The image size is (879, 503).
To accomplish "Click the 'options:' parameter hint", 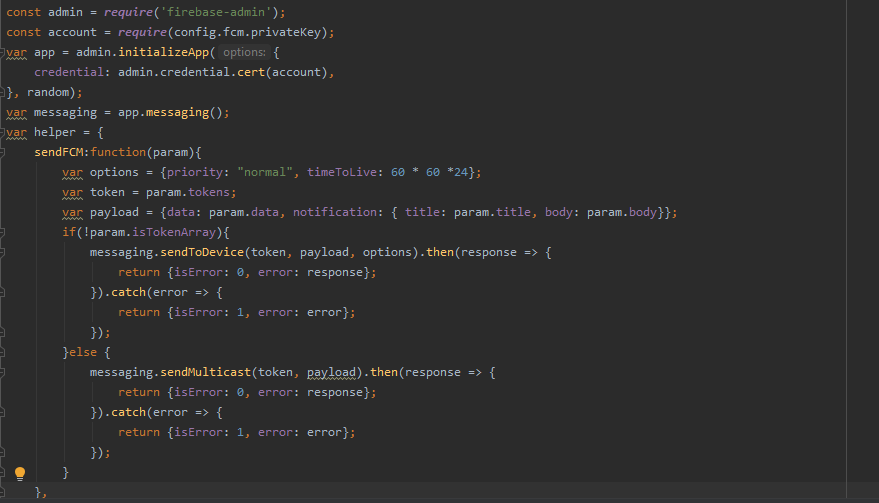I will click(244, 52).
